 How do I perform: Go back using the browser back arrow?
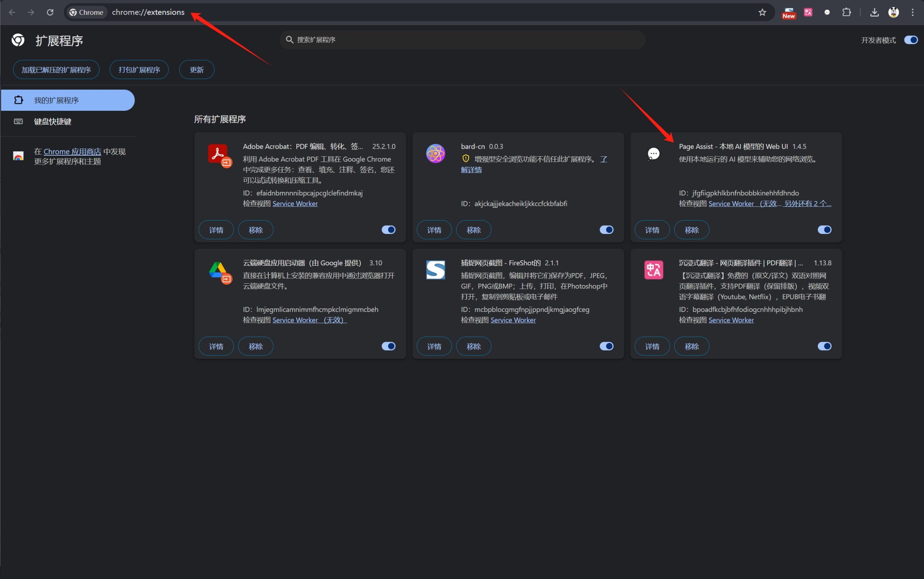pyautogui.click(x=12, y=12)
